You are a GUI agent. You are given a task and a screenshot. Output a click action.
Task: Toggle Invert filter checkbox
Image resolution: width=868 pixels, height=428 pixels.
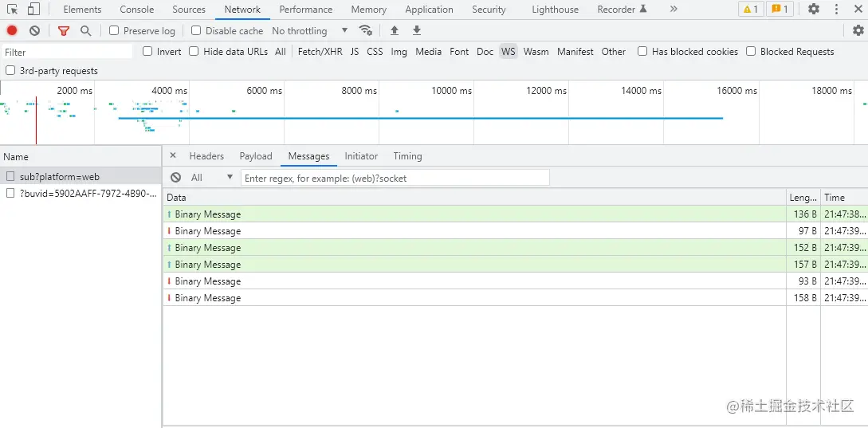pyautogui.click(x=147, y=52)
